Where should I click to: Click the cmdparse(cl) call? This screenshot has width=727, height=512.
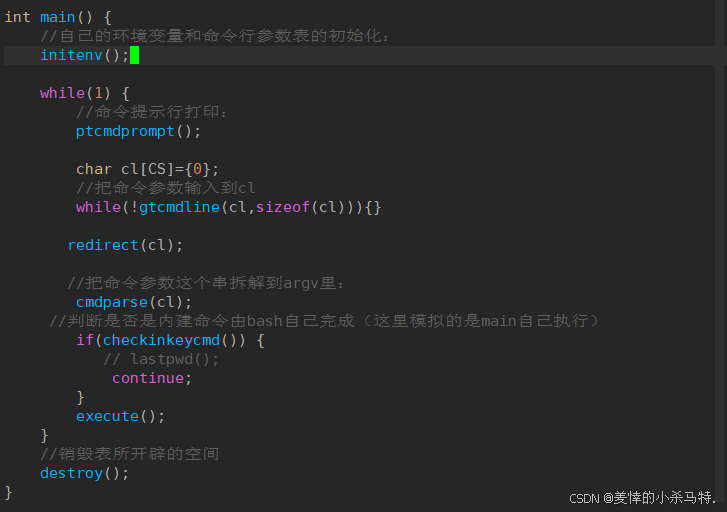tap(133, 302)
